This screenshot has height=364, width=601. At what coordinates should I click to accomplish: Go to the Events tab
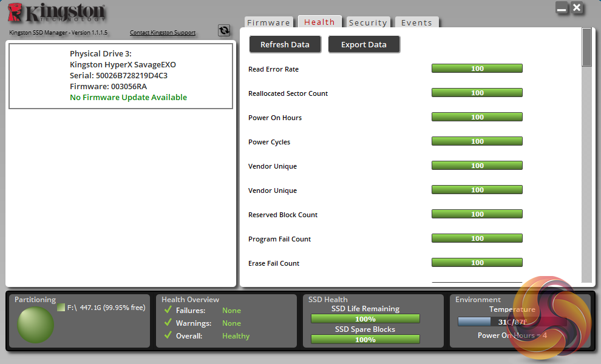click(416, 22)
